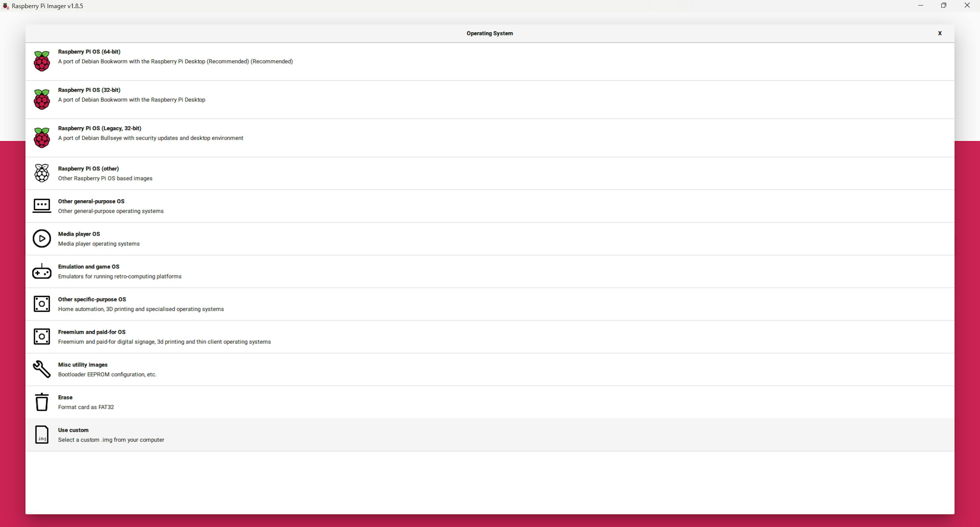This screenshot has height=527, width=980.
Task: Click the 'Raspberry Pi Imager v1.8.5' window title
Action: point(47,6)
